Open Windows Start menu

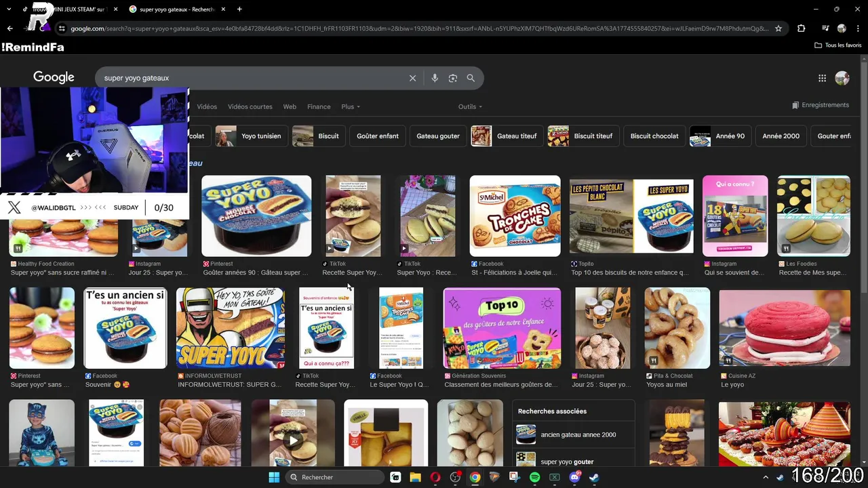[274, 477]
